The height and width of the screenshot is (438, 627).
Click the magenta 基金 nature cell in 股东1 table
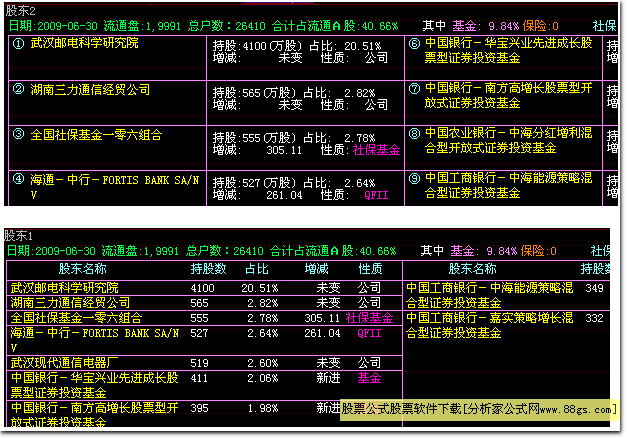coord(369,378)
